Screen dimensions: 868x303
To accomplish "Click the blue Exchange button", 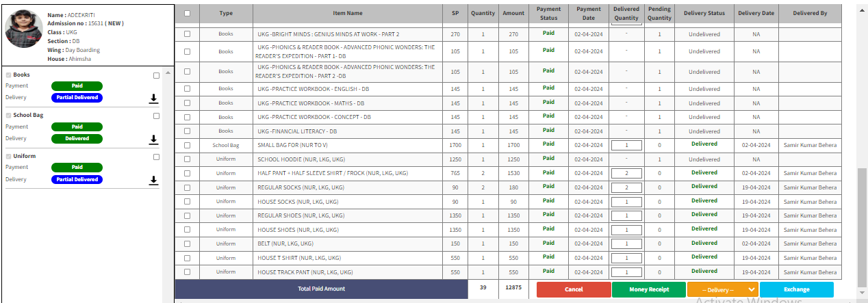I will click(x=796, y=289).
